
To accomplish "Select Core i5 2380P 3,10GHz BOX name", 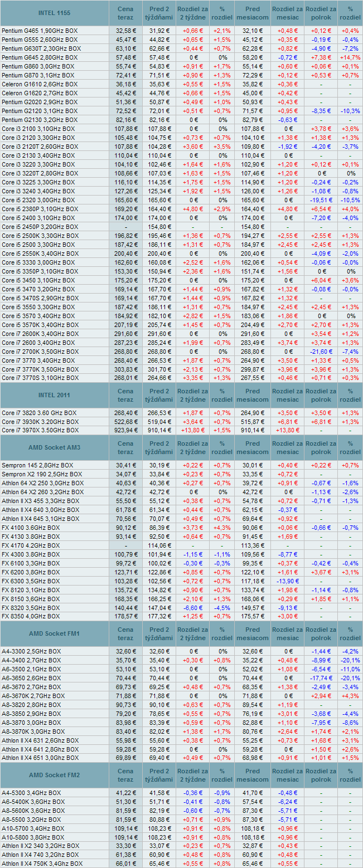I will click(40, 209).
